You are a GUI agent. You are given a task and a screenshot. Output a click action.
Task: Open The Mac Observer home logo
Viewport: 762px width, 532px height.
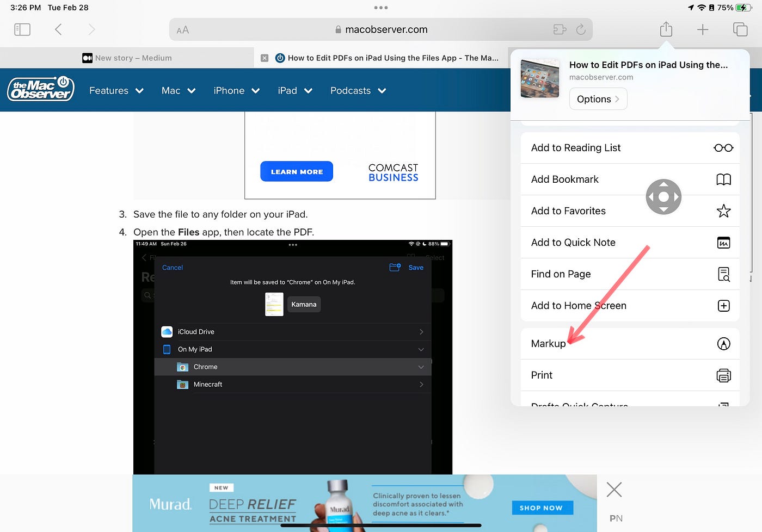tap(41, 89)
